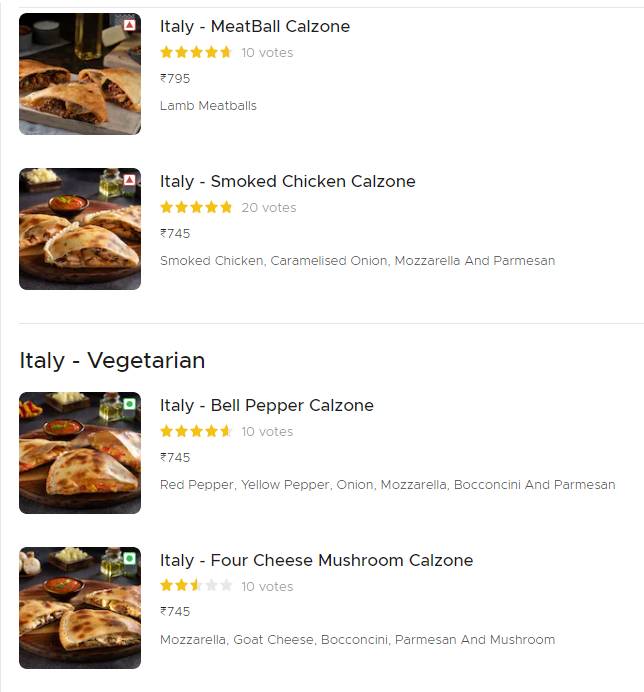Select Italy - Bell Pepper Calzone title
This screenshot has height=692, width=644.
click(266, 405)
